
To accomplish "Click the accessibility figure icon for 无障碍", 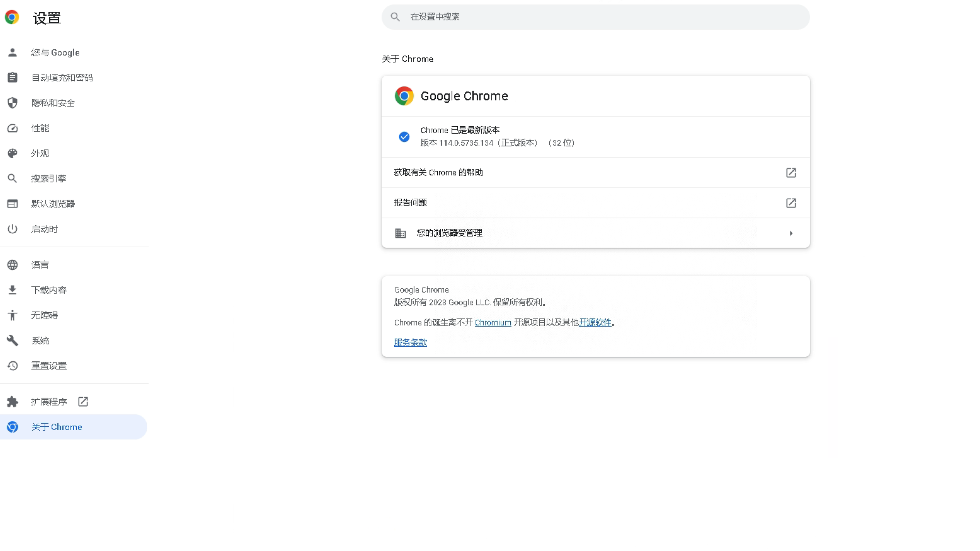I will (12, 315).
